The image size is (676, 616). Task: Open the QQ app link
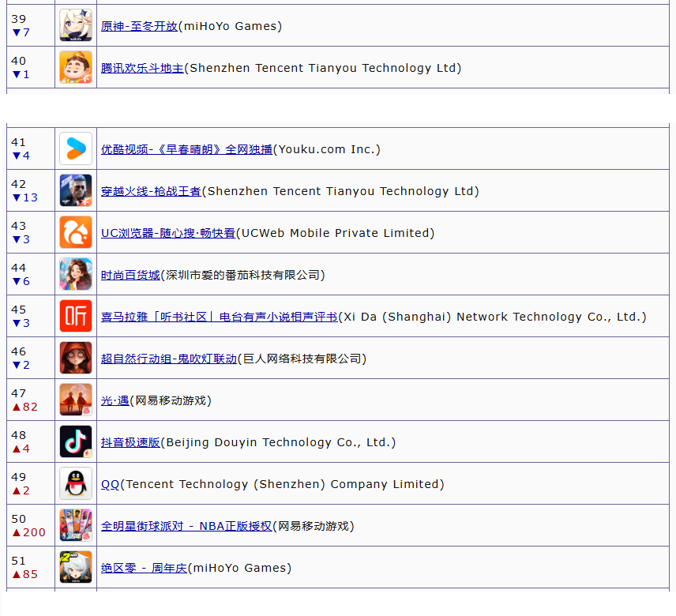(110, 484)
